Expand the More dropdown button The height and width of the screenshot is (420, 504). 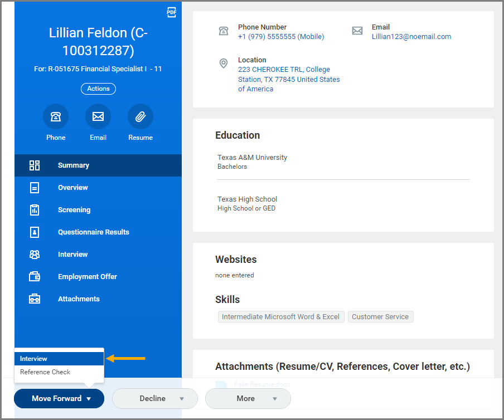(248, 398)
